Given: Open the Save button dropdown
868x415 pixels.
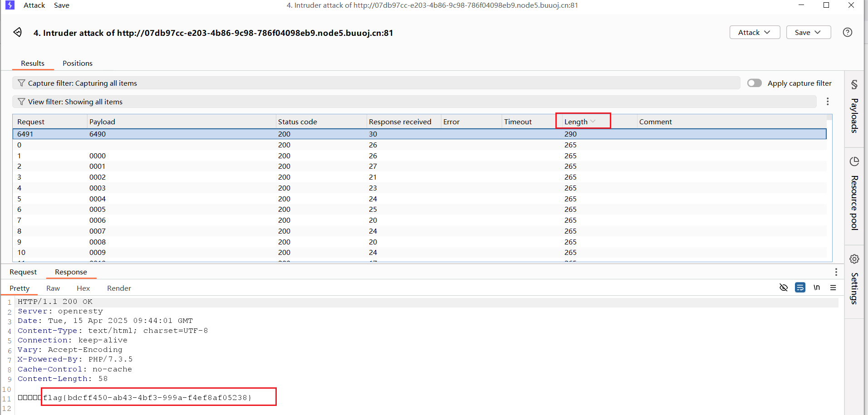Looking at the screenshot, I should [808, 32].
